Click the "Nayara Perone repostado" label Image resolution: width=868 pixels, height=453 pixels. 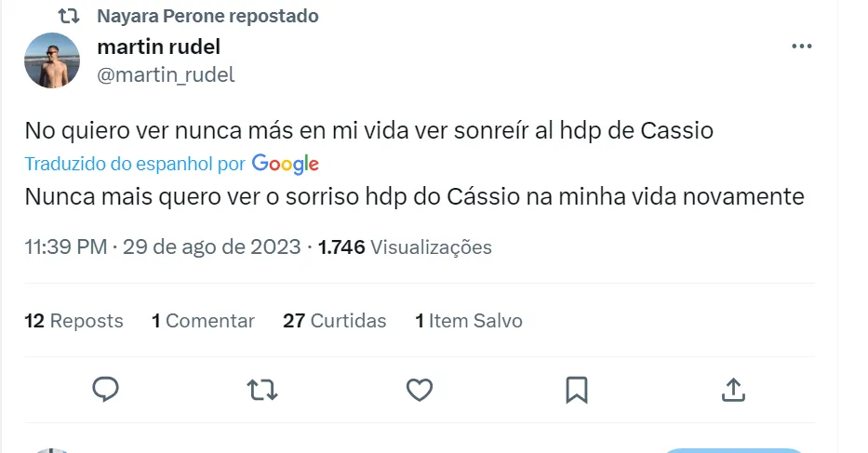[207, 16]
